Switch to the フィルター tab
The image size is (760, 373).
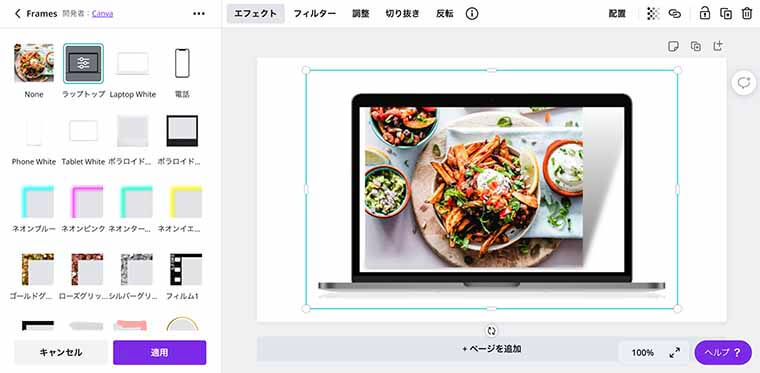[x=315, y=14]
